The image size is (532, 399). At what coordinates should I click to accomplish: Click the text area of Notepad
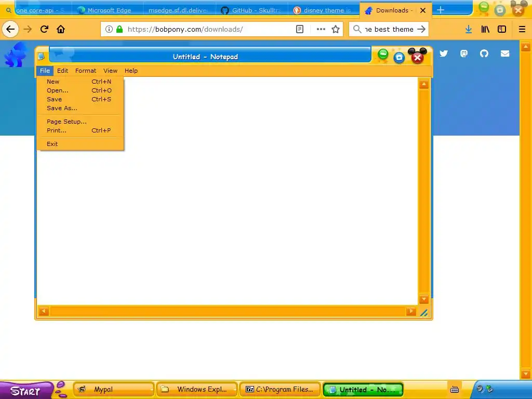pyautogui.click(x=228, y=191)
